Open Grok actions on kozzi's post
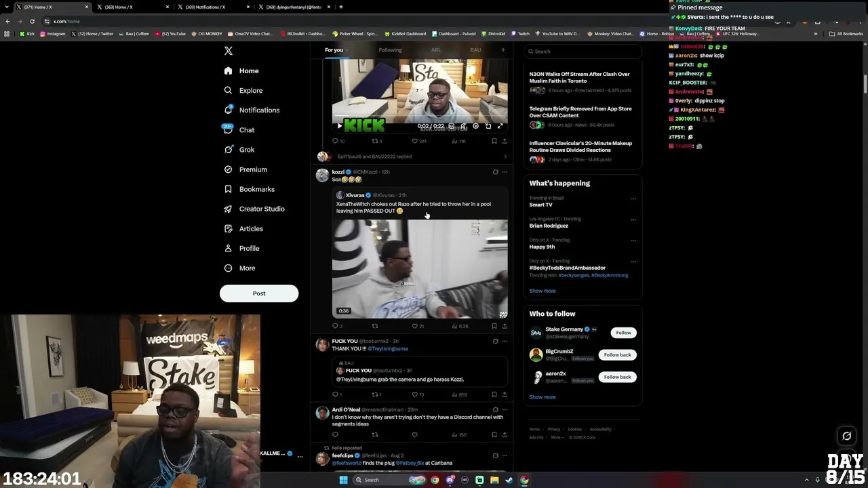The height and width of the screenshot is (488, 868). [495, 172]
